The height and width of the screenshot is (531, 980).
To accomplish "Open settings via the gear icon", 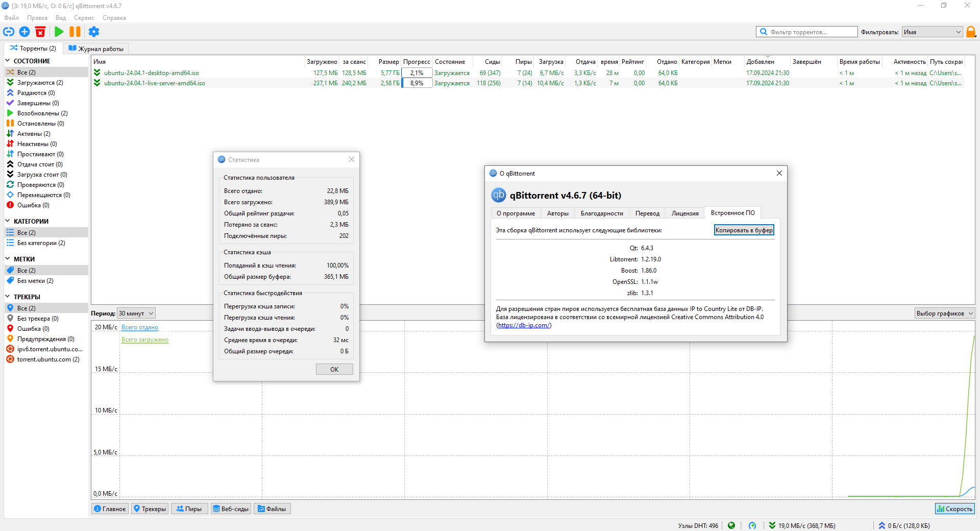I will (94, 32).
